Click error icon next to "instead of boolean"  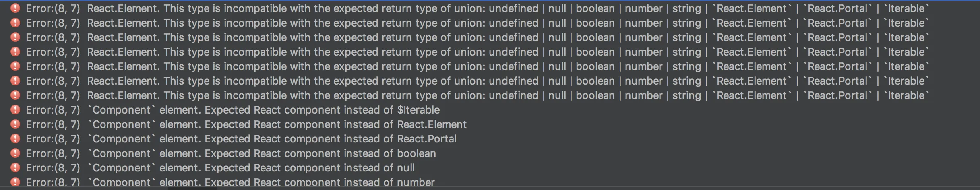point(15,153)
